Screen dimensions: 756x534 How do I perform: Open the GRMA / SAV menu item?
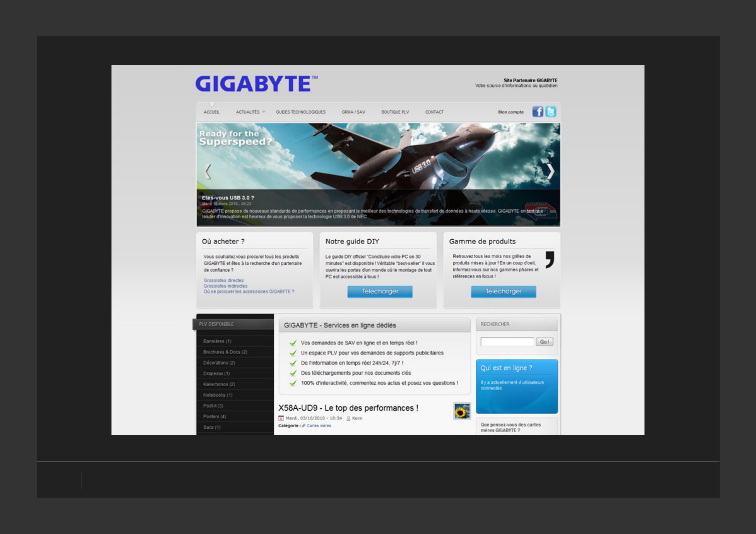(353, 112)
